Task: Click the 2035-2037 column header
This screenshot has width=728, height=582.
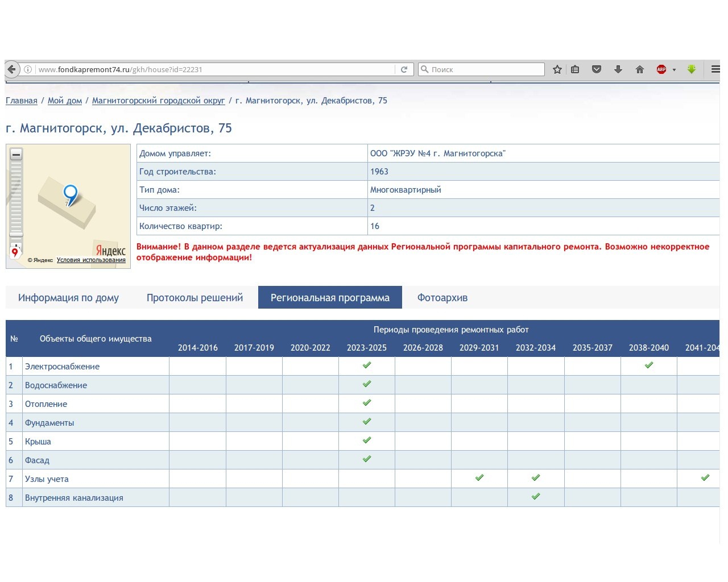Action: pyautogui.click(x=593, y=348)
